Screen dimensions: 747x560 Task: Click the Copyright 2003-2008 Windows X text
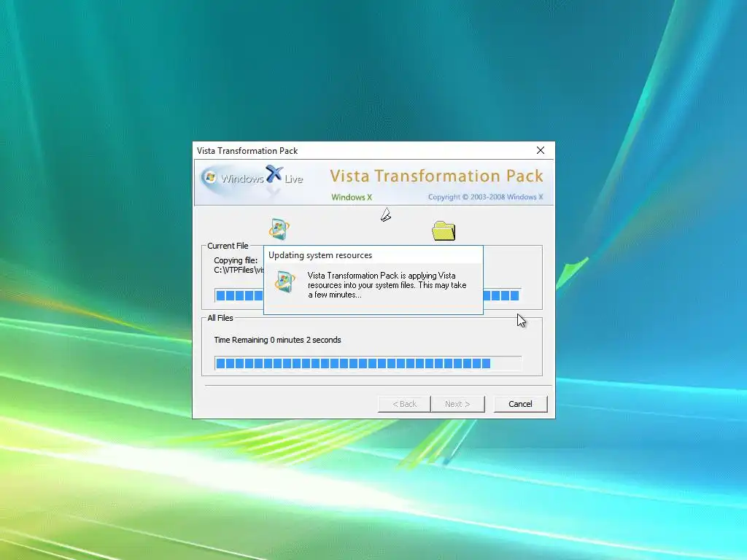pos(485,197)
